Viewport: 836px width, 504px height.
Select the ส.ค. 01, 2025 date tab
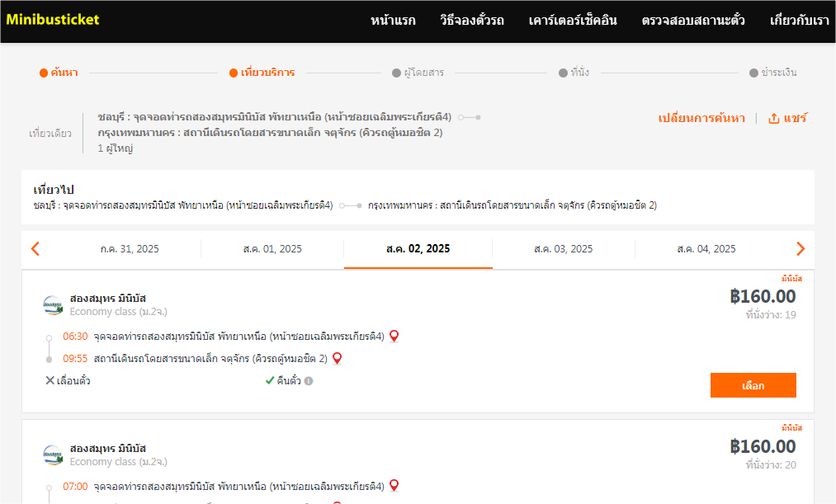272,249
